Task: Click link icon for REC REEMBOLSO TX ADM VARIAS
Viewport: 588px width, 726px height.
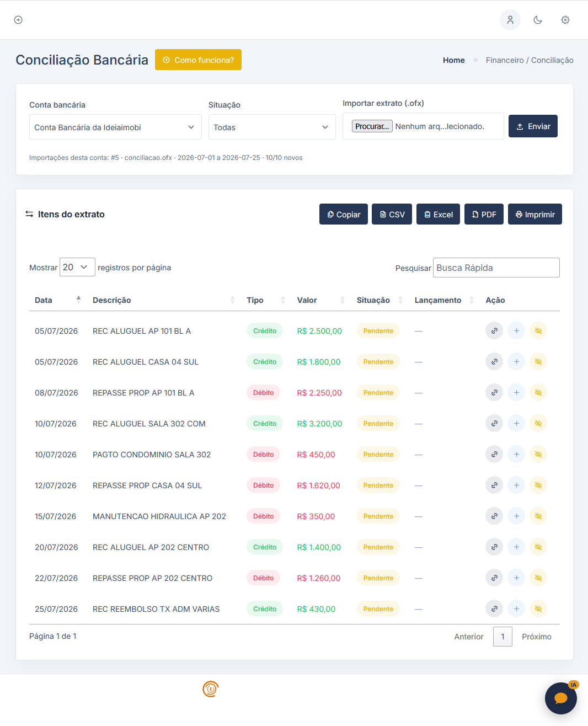Action: 494,609
